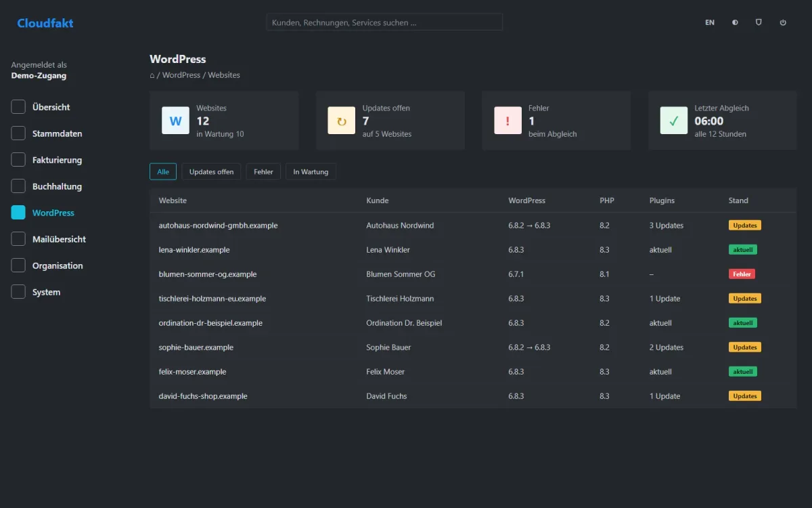Select the Alle filter
Image resolution: width=812 pixels, height=508 pixels.
tap(163, 171)
